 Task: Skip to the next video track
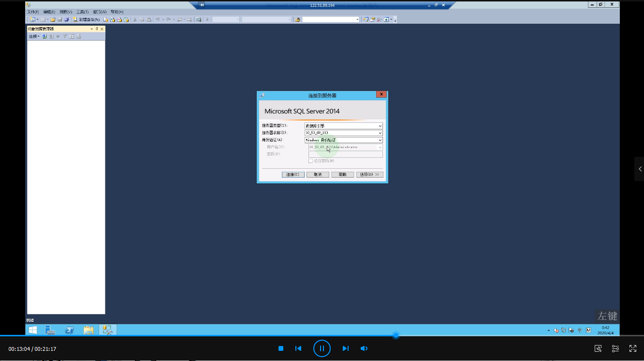(345, 348)
